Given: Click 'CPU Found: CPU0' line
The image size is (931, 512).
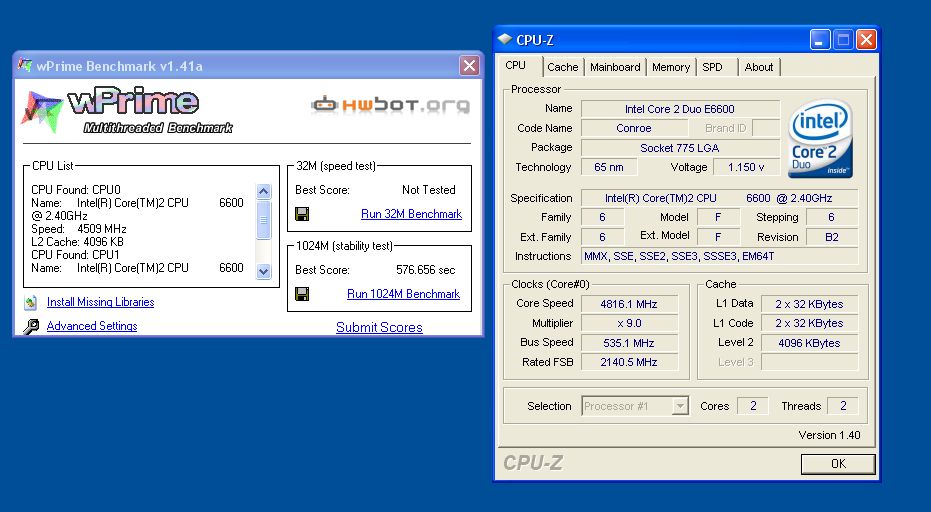Looking at the screenshot, I should click(x=75, y=189).
